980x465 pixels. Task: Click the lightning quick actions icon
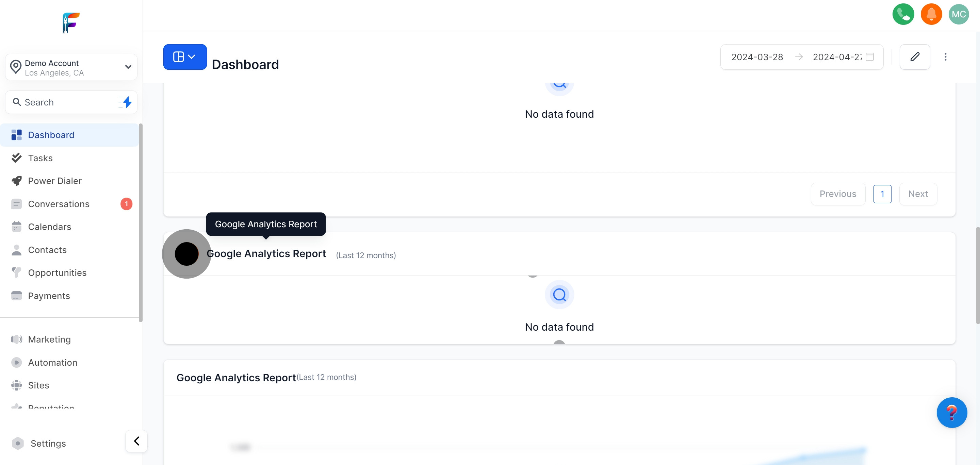click(127, 102)
